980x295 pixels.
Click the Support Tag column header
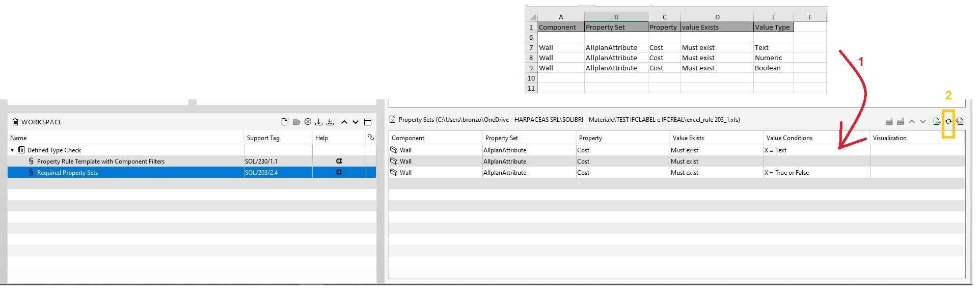pos(278,138)
